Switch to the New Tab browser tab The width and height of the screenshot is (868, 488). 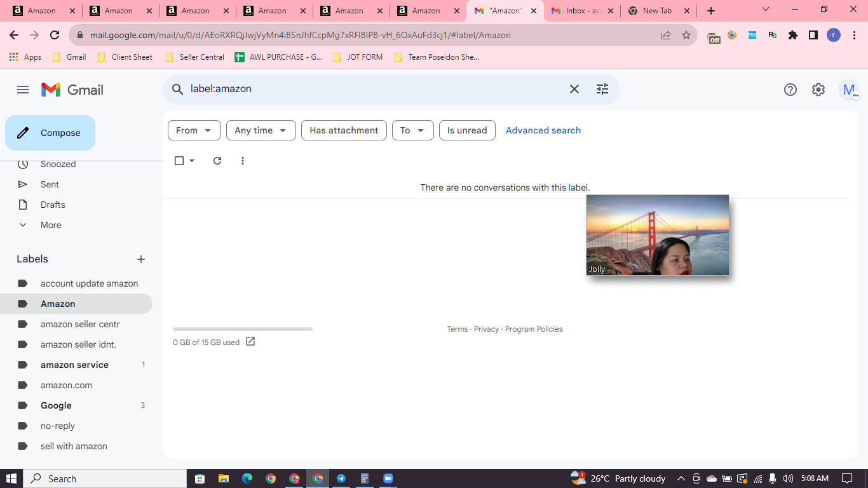coord(659,11)
